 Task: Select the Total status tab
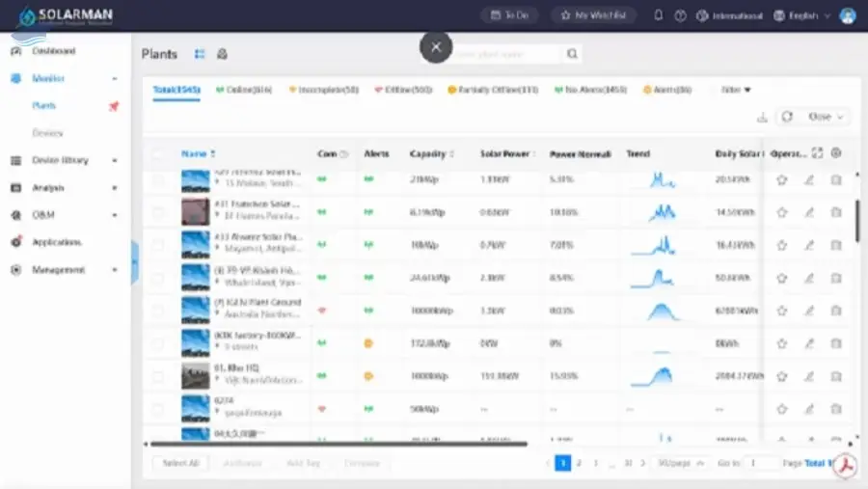176,90
